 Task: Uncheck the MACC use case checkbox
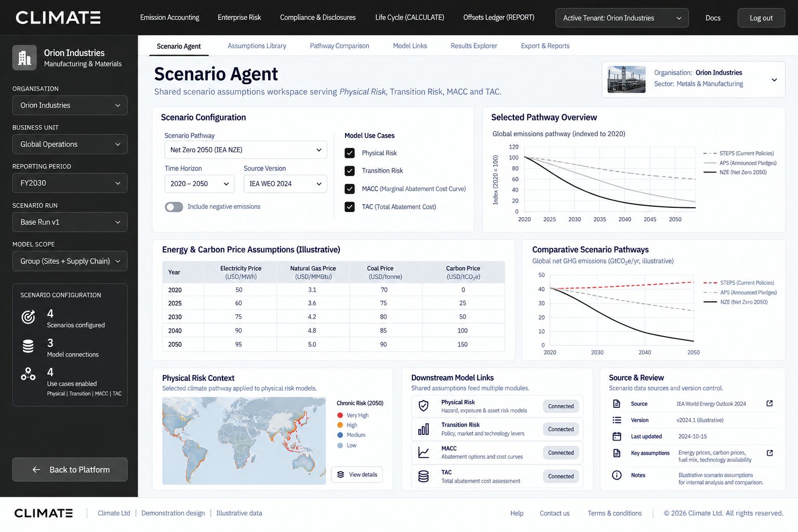[x=350, y=189]
